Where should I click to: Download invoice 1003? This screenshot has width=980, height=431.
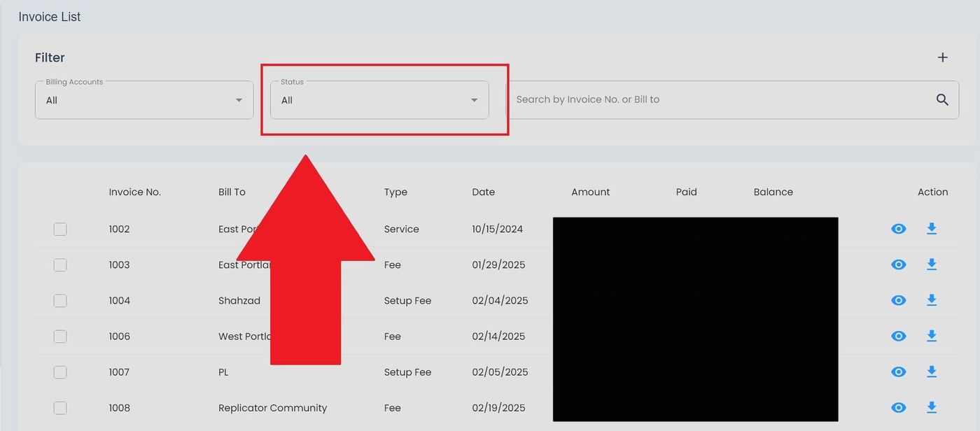tap(932, 264)
